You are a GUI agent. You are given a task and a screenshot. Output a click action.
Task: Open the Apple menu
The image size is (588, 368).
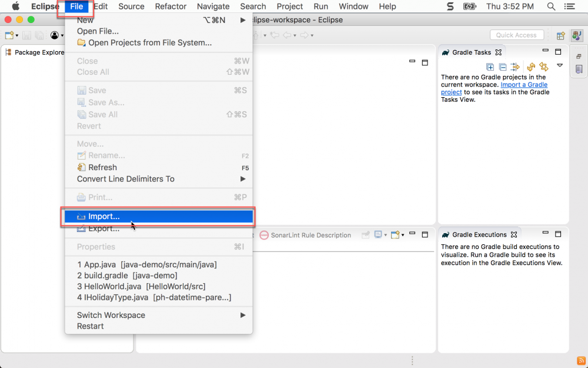pyautogui.click(x=16, y=6)
